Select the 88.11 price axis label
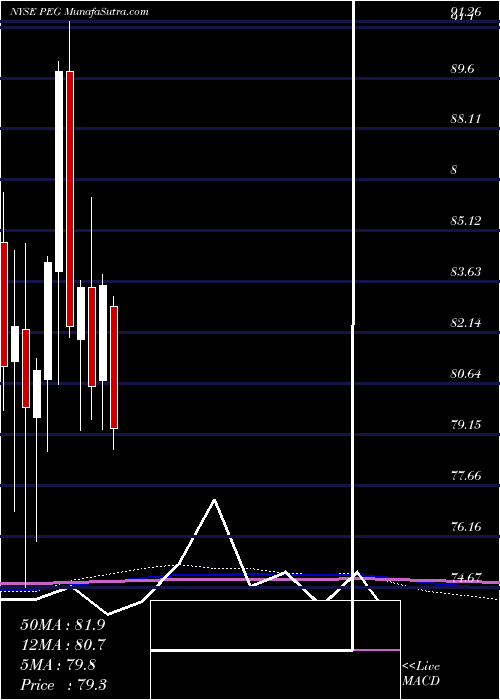Screen dimensions: 500x700 pos(466,119)
